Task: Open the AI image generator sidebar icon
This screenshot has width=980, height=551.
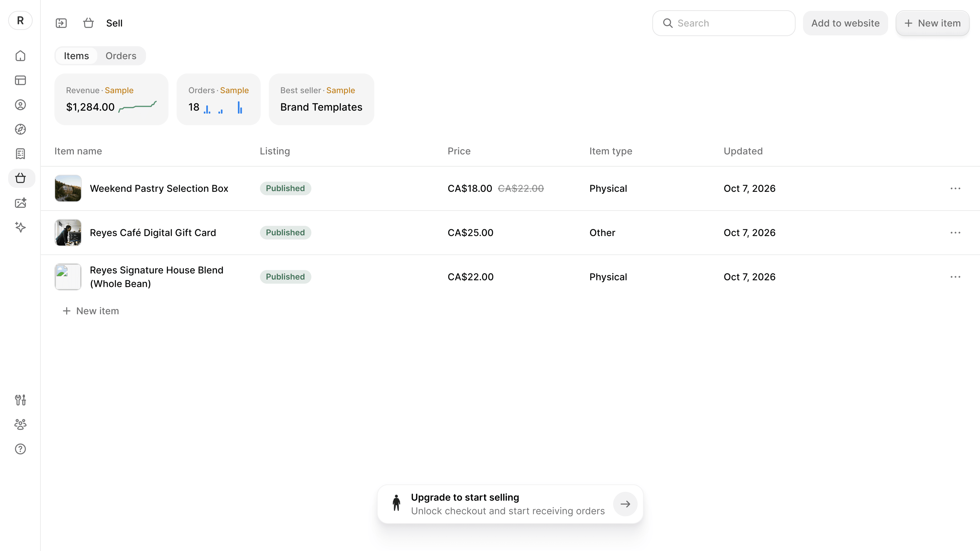Action: [20, 203]
